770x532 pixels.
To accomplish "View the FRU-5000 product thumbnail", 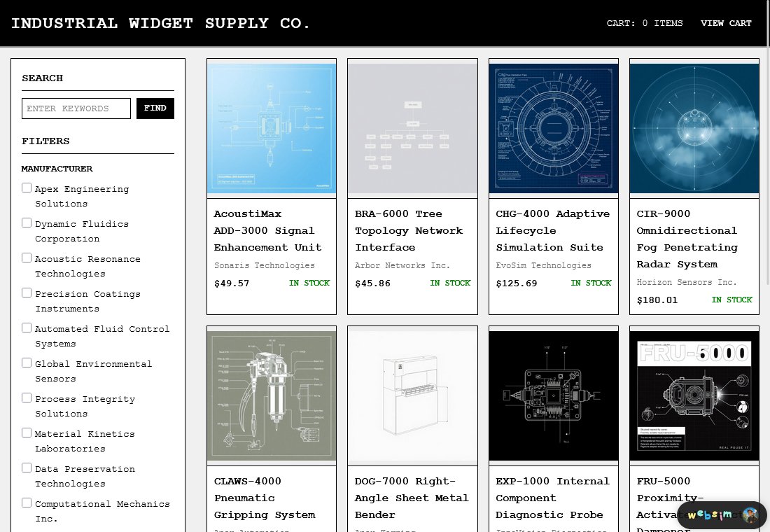I will coord(694,395).
